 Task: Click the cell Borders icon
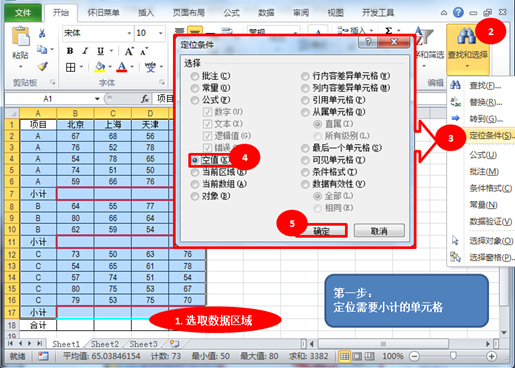[71, 67]
